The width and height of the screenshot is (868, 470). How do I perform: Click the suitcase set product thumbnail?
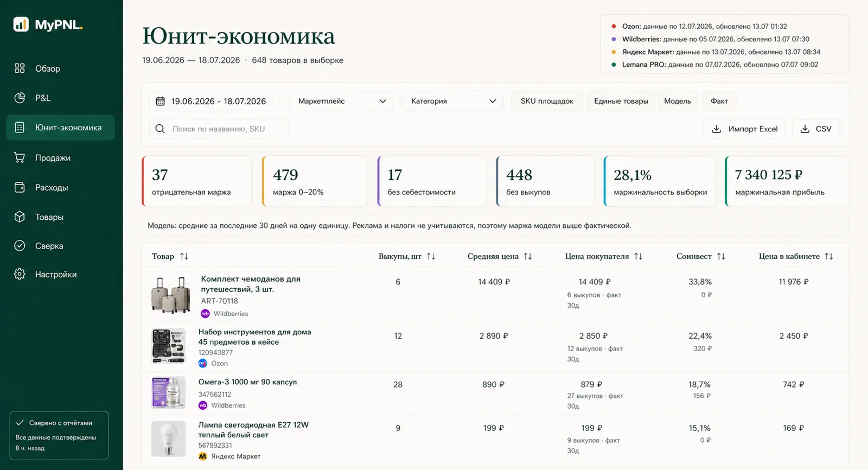coord(170,296)
